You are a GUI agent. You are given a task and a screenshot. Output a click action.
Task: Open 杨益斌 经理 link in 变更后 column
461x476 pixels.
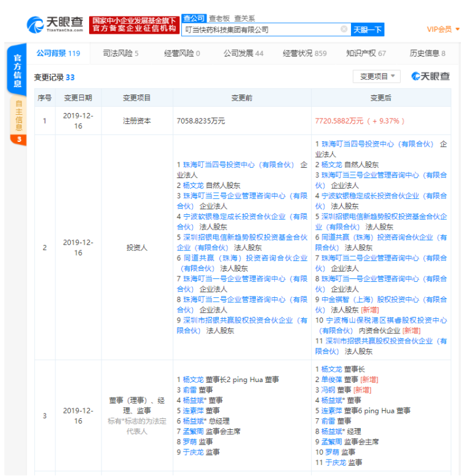click(x=333, y=431)
